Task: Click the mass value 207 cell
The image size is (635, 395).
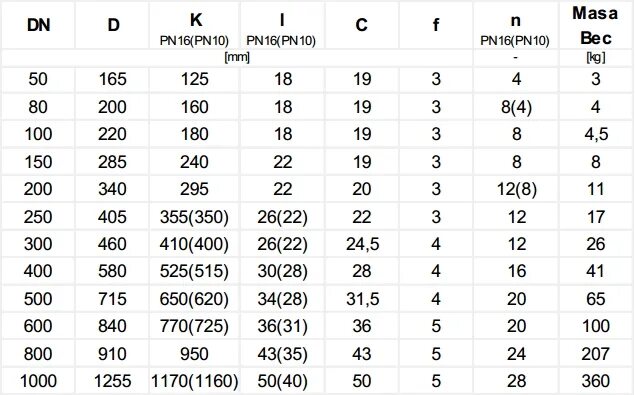Action: 595,354
